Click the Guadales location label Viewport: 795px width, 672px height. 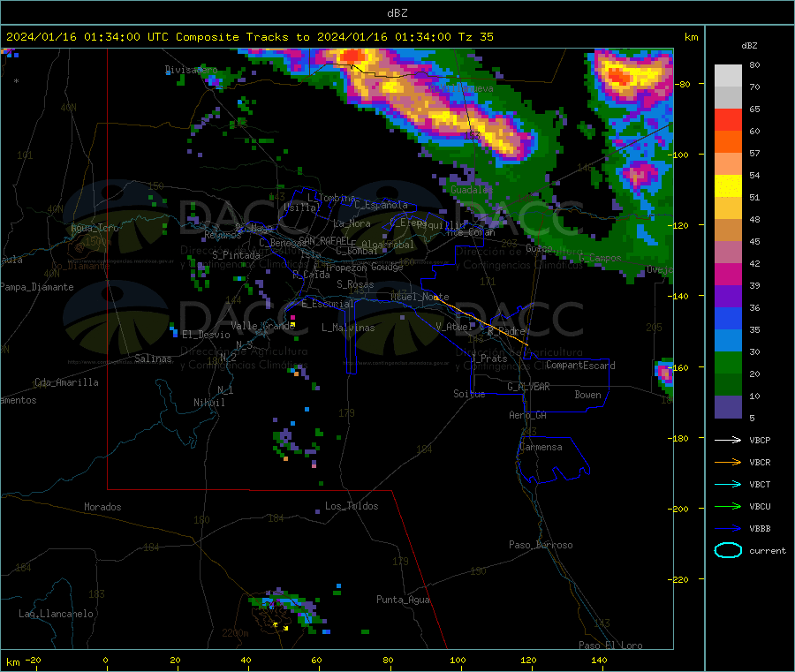(472, 190)
